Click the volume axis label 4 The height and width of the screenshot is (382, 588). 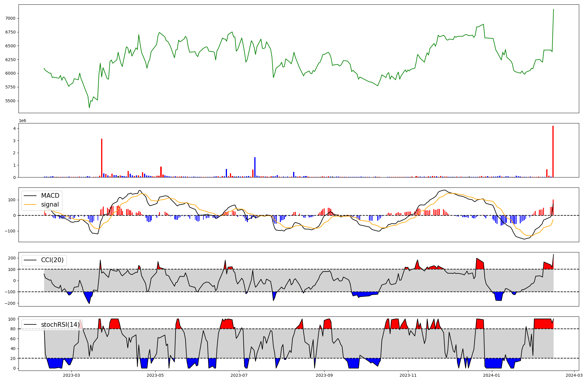click(14, 128)
